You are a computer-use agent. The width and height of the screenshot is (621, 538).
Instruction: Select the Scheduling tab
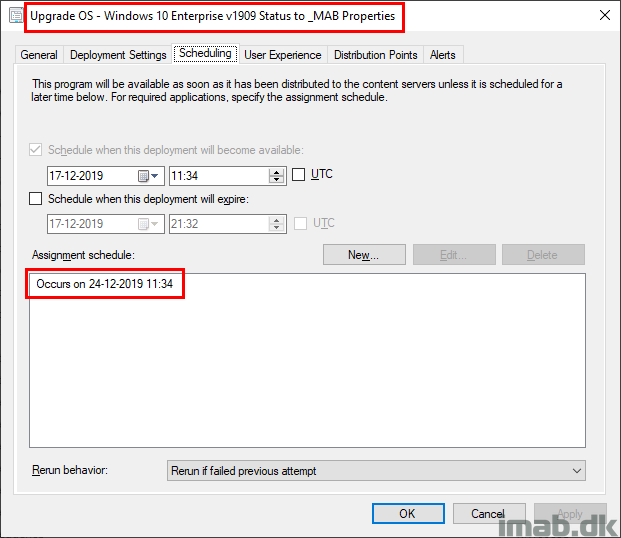tap(205, 53)
